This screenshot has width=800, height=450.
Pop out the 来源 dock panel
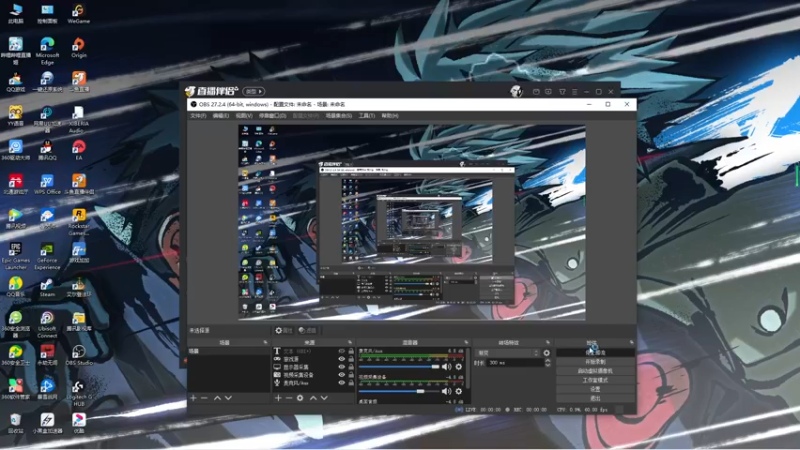coord(350,342)
